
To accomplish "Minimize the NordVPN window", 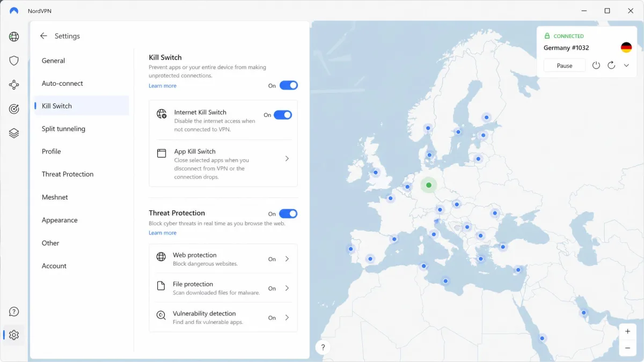I will pos(583,11).
